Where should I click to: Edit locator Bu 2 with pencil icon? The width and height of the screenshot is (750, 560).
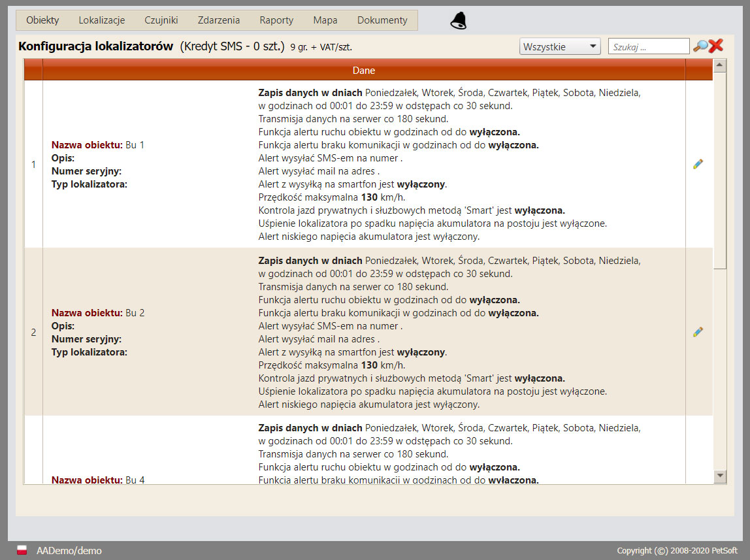click(x=698, y=332)
